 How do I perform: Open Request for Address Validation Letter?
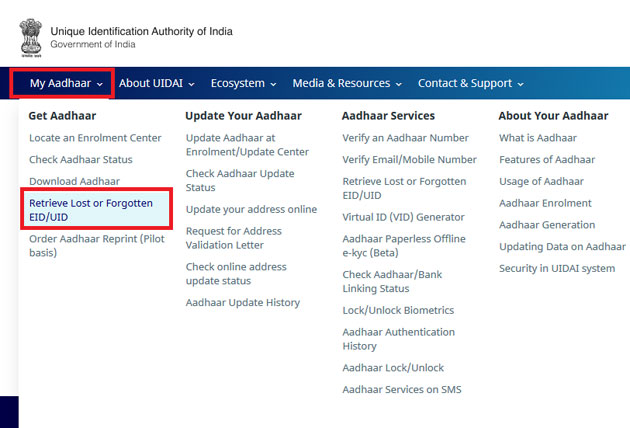click(234, 238)
